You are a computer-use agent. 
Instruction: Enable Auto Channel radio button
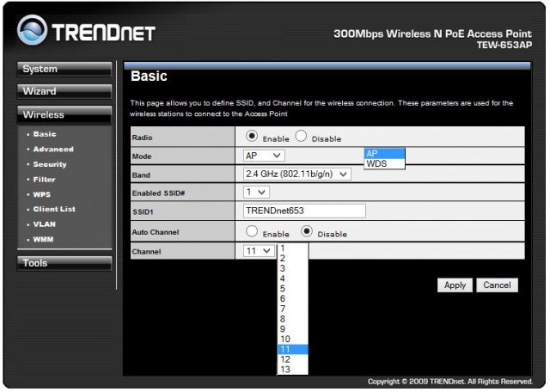pos(252,231)
